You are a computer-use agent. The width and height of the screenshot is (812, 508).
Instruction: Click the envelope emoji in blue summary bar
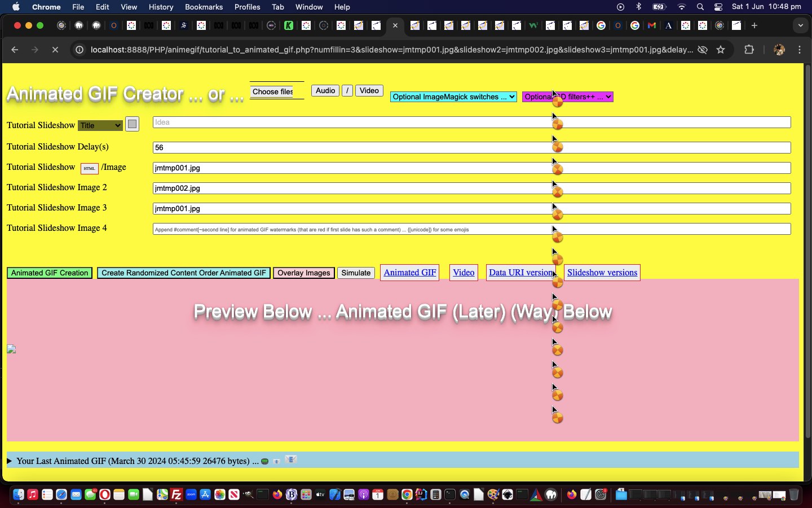(x=291, y=459)
